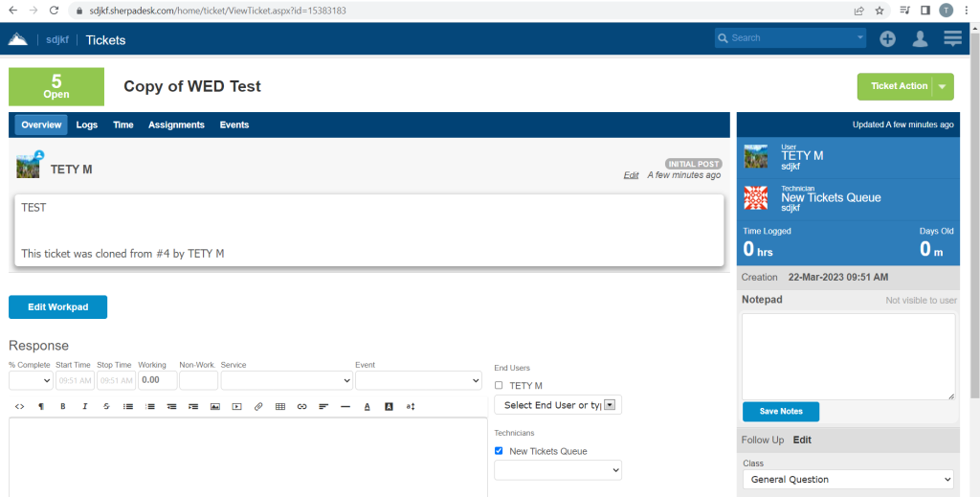Switch to the Overview tab
Screen dimensions: 980x497
point(41,125)
